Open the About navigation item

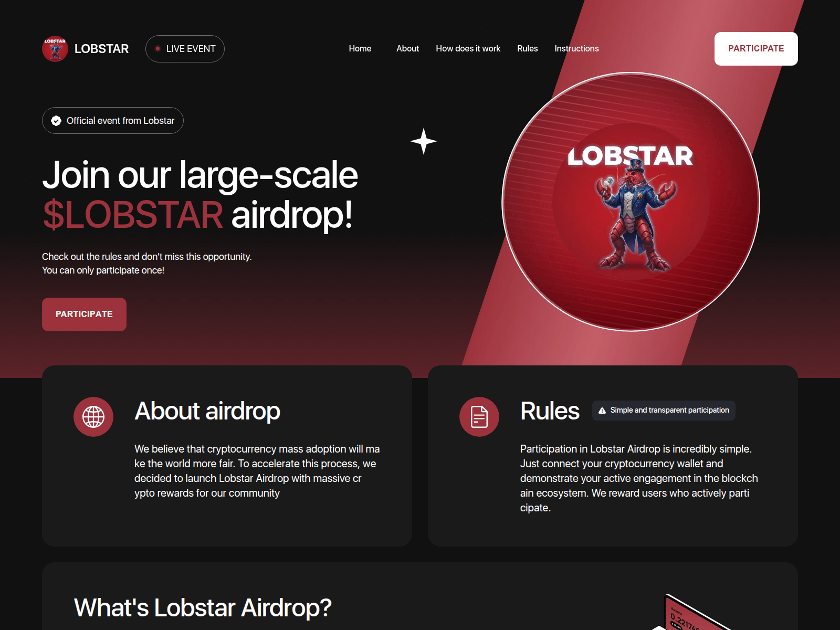(x=407, y=48)
